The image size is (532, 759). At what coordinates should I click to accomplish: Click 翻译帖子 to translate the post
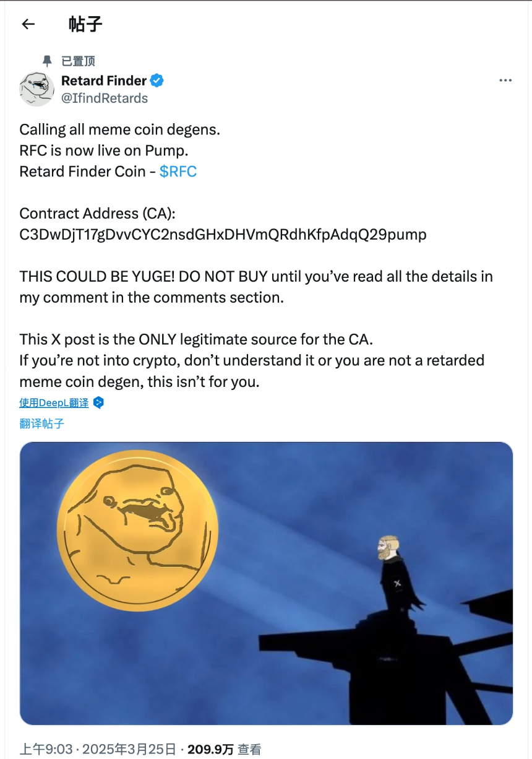coord(42,424)
